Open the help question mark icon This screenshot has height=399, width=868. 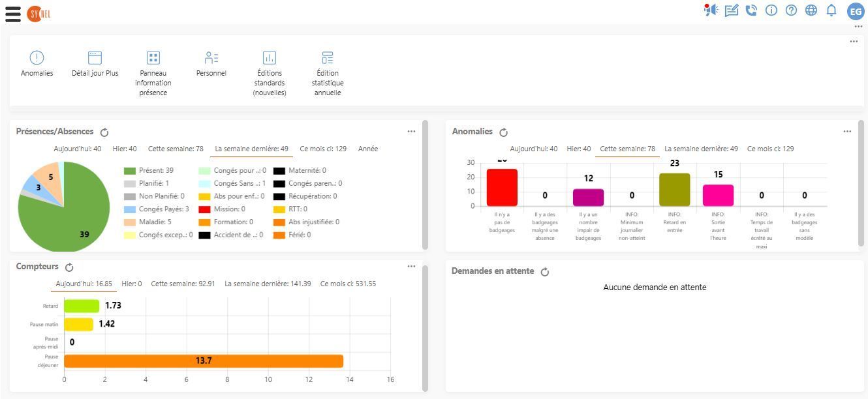point(791,10)
